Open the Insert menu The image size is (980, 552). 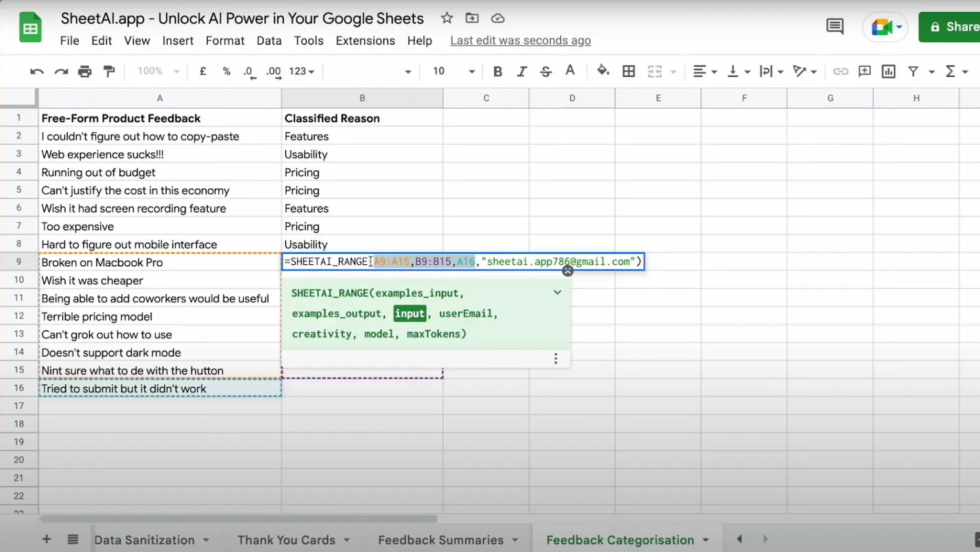178,41
